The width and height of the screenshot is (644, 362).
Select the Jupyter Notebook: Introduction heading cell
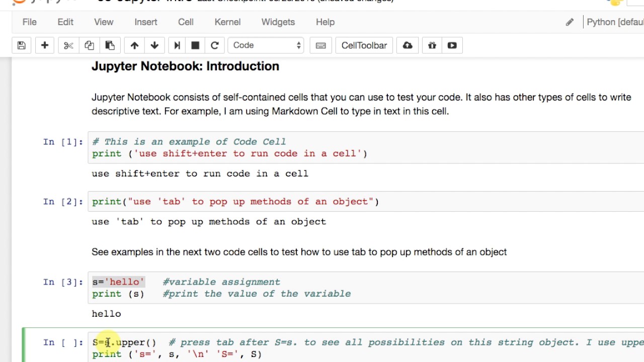point(185,66)
